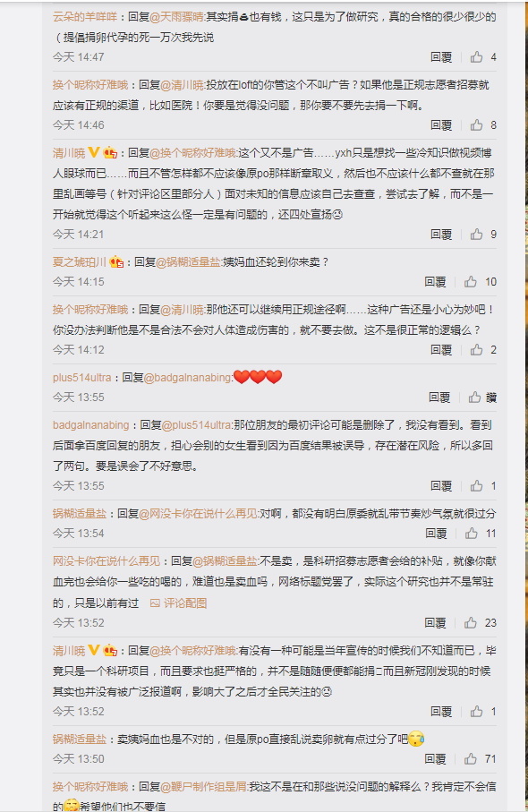Like plus514ultra's hearts comment

[x=474, y=397]
